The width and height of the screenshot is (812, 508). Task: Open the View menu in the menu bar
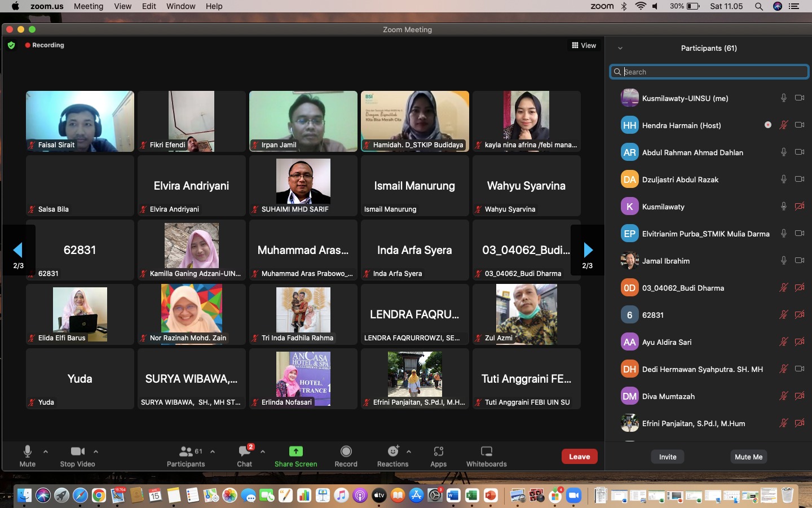pyautogui.click(x=122, y=6)
